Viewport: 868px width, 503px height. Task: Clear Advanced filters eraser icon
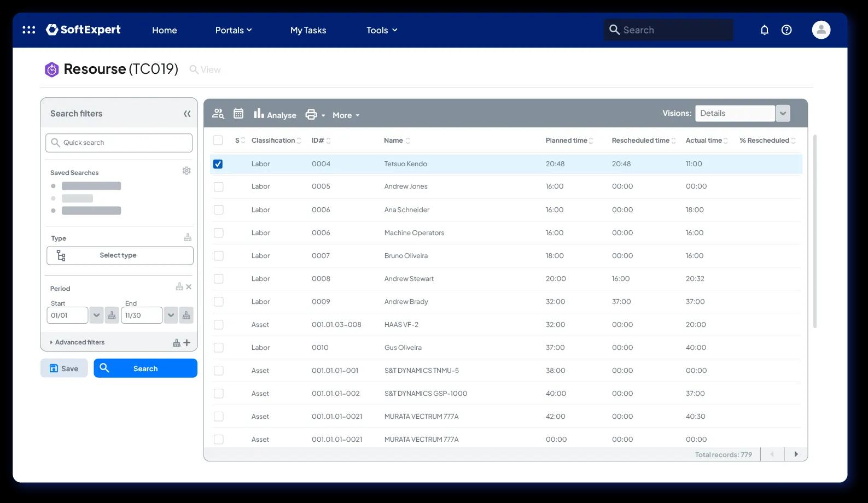[176, 343]
